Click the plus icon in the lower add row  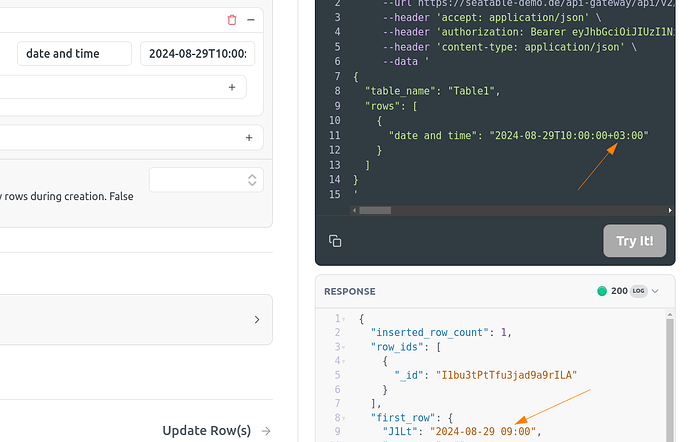[x=249, y=138]
